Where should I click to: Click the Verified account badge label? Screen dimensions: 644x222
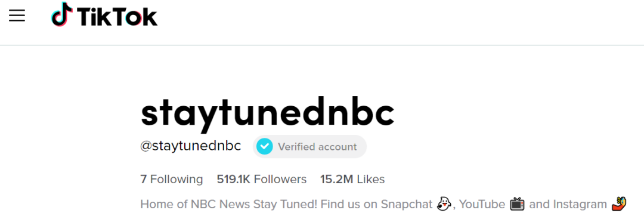317,147
